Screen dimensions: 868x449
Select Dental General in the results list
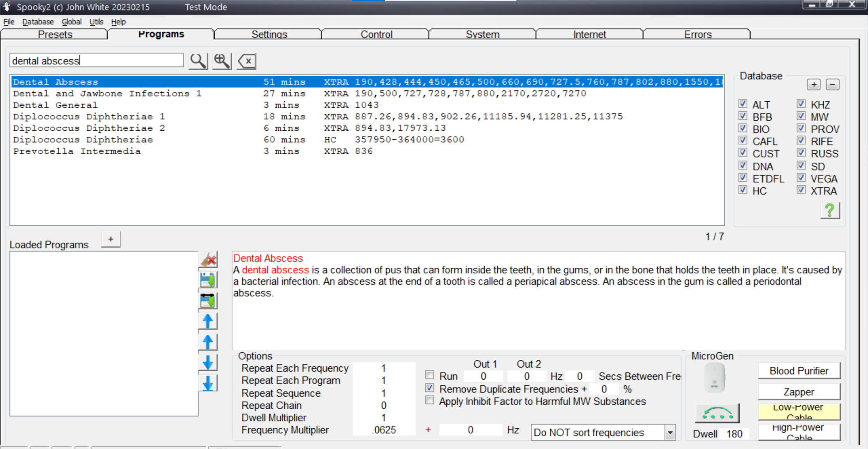click(x=55, y=105)
